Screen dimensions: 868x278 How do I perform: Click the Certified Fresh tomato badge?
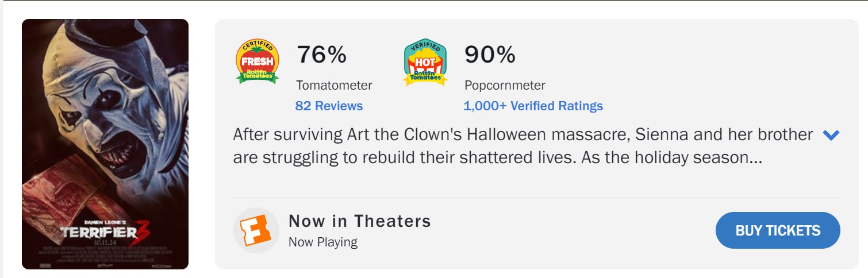[x=258, y=61]
